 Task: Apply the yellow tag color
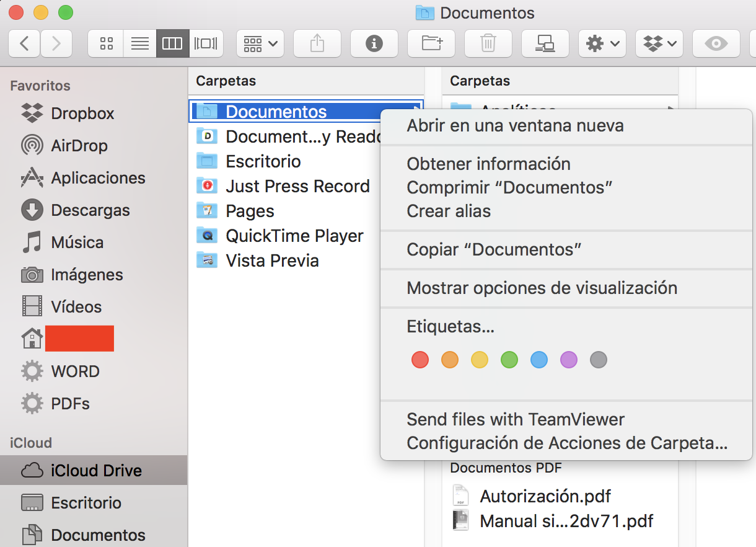pos(480,360)
